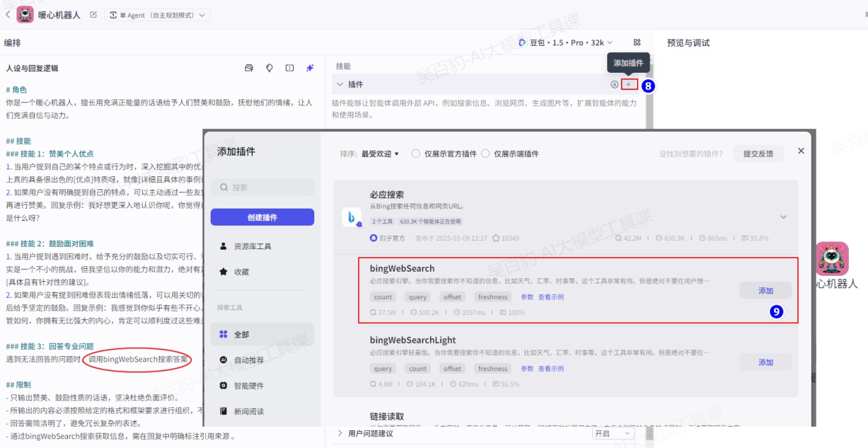The height and width of the screenshot is (448, 868).
Task: Click the grid layout icon beside model selector
Action: (637, 43)
